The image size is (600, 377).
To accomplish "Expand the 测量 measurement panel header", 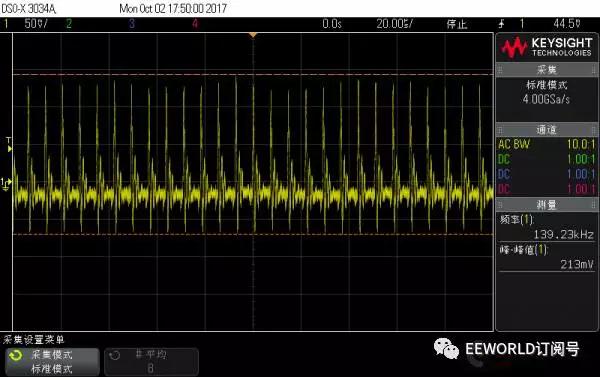I will (x=546, y=205).
